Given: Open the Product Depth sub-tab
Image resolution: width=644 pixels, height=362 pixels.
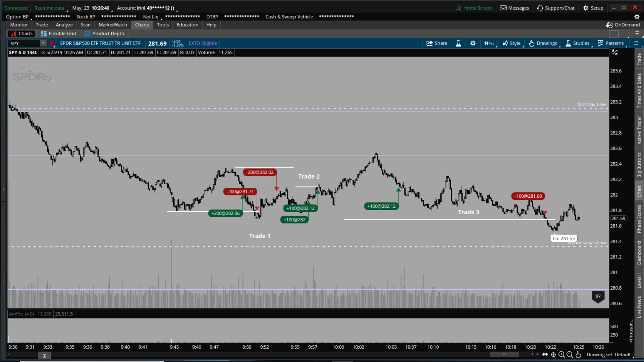Looking at the screenshot, I should [x=104, y=34].
